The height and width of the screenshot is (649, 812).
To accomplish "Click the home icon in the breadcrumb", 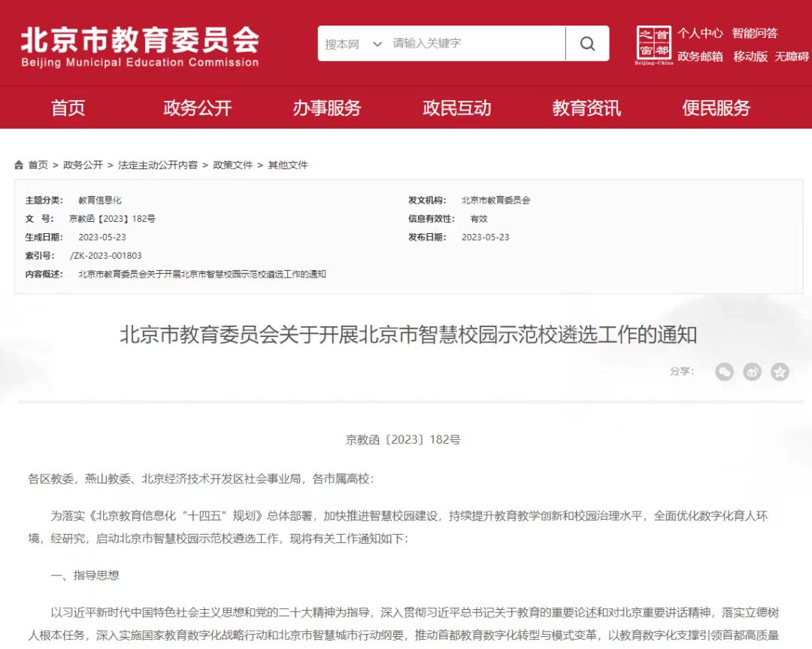I will (x=18, y=164).
